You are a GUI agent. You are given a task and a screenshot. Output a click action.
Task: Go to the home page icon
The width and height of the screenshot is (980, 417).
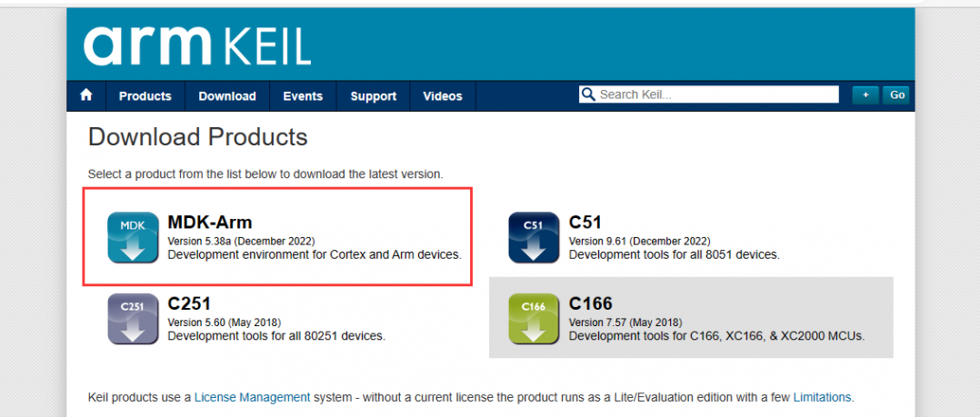86,95
